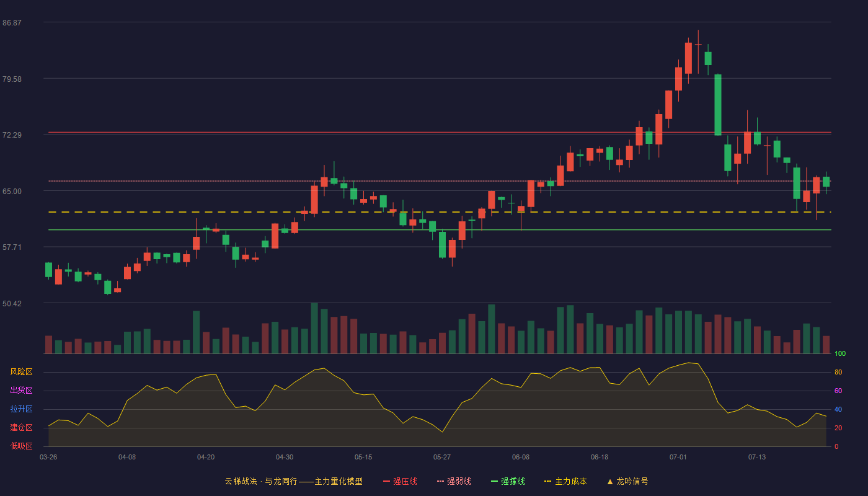The height and width of the screenshot is (496, 868).
Task: Click the tall green candlestick after the peak
Action: click(x=718, y=105)
